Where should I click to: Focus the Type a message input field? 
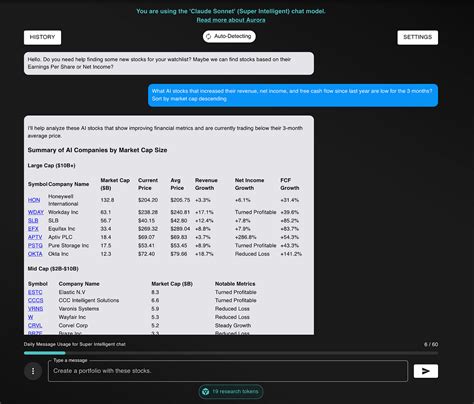[228, 371]
